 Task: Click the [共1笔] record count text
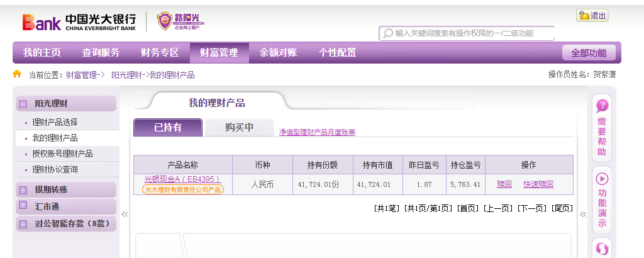(x=387, y=208)
